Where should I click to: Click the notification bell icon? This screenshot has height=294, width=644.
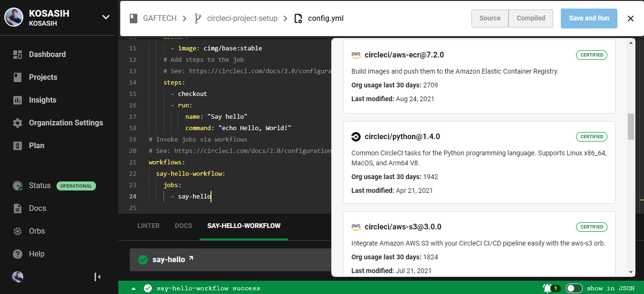click(547, 288)
